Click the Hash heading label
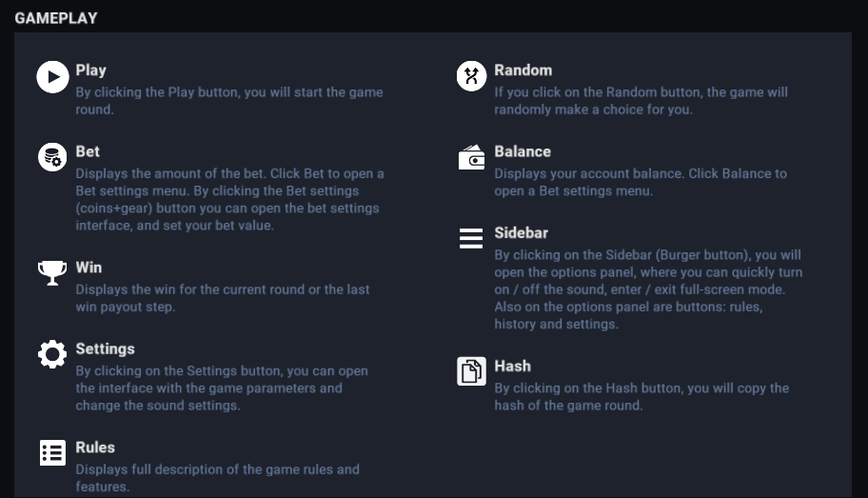Image resolution: width=868 pixels, height=498 pixels. coord(512,366)
